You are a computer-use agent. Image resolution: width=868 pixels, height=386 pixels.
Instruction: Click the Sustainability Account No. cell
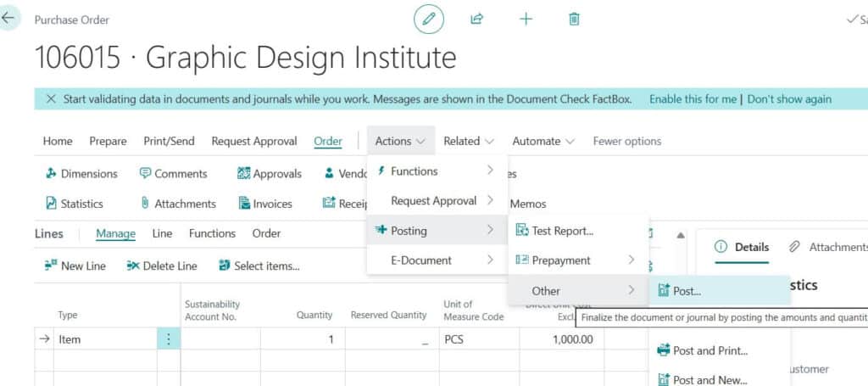(x=220, y=339)
